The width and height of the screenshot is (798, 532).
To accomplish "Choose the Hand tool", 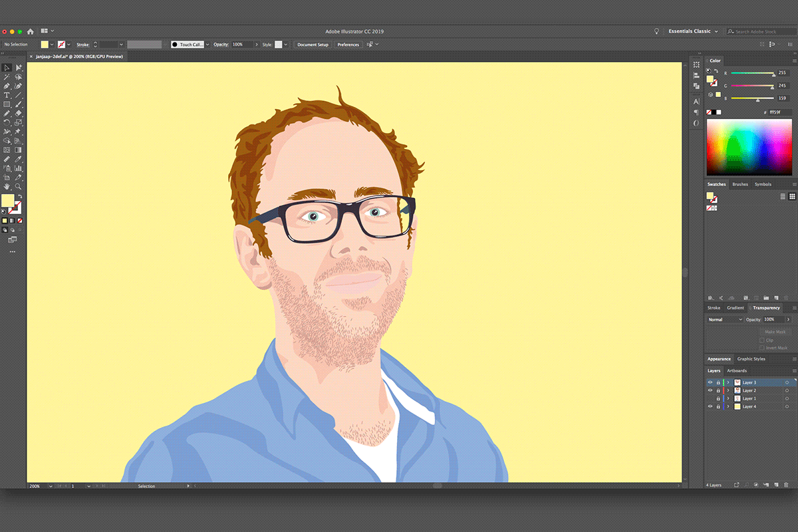I will coord(7,187).
